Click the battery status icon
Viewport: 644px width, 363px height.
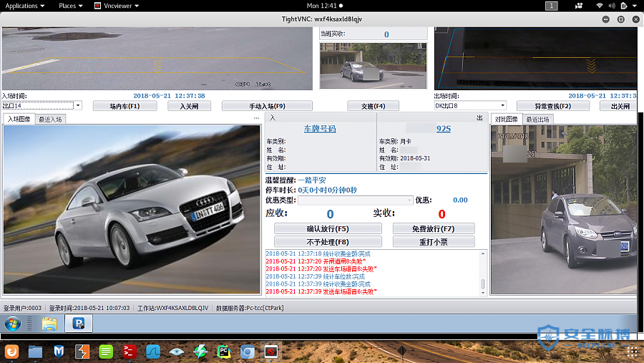tap(624, 6)
